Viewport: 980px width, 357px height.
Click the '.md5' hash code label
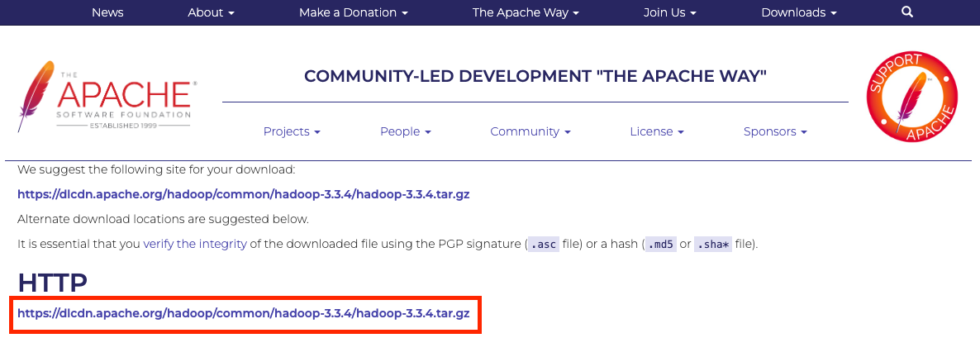(660, 245)
